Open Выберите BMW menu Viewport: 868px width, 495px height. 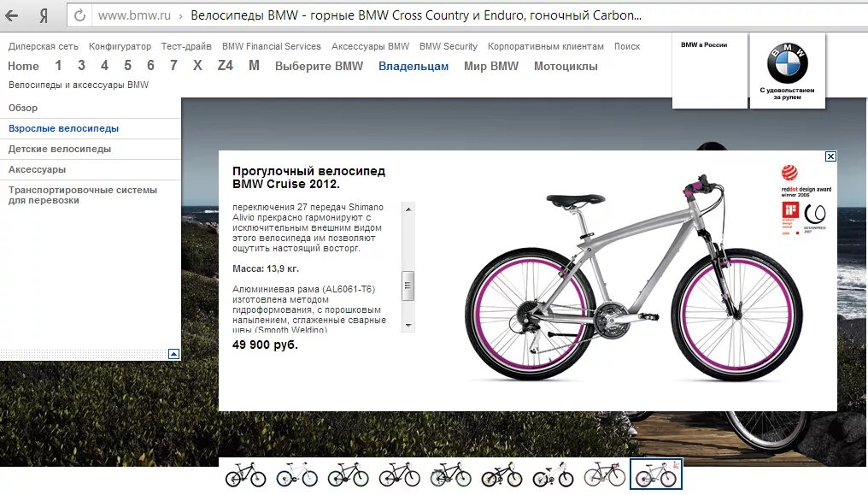[319, 67]
